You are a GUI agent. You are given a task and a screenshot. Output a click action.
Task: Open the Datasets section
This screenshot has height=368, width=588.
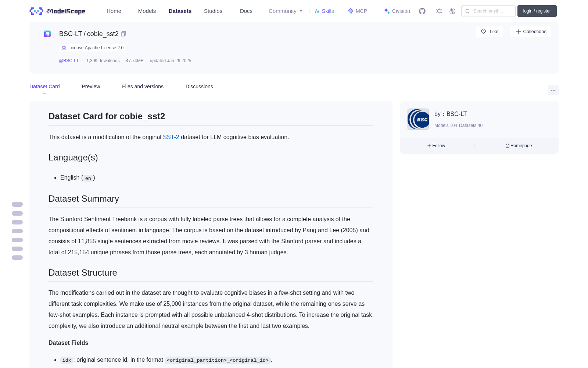pos(180,11)
